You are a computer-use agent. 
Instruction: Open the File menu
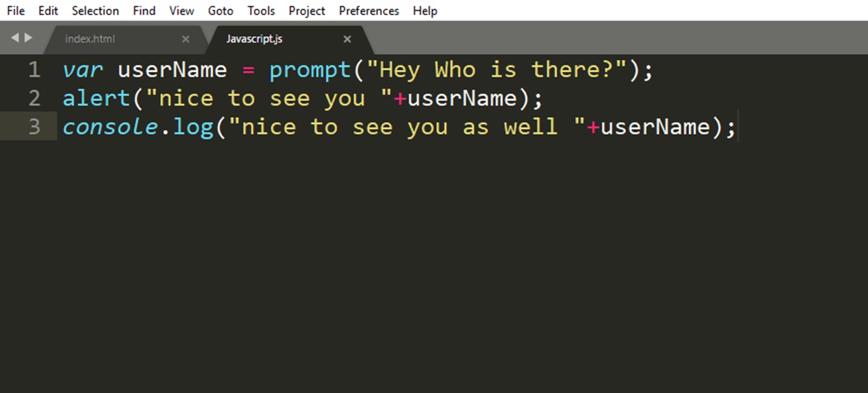point(16,11)
